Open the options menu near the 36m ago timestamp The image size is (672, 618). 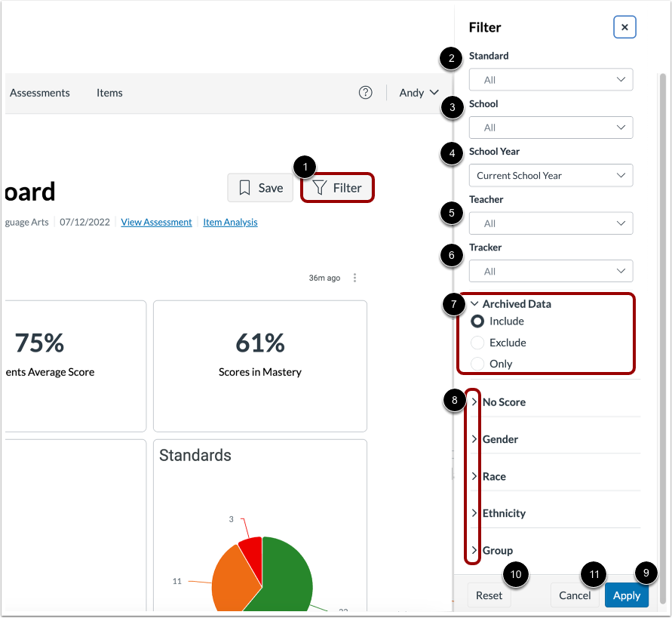pyautogui.click(x=354, y=278)
